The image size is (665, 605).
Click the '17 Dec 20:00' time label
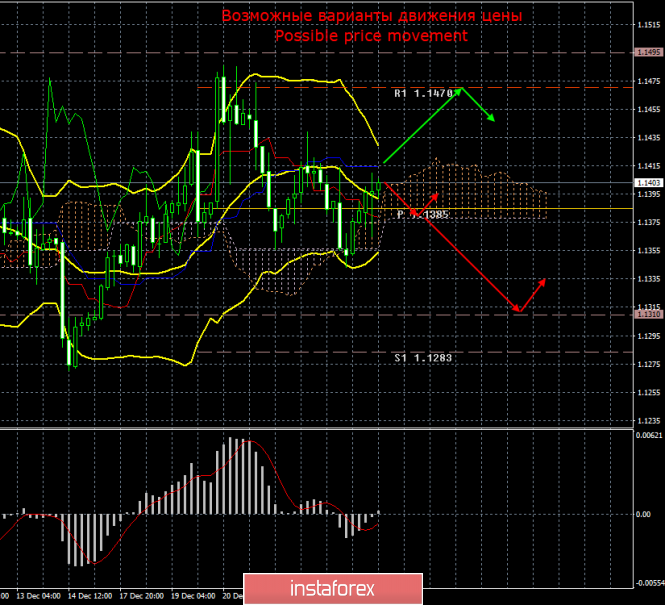coord(141,596)
